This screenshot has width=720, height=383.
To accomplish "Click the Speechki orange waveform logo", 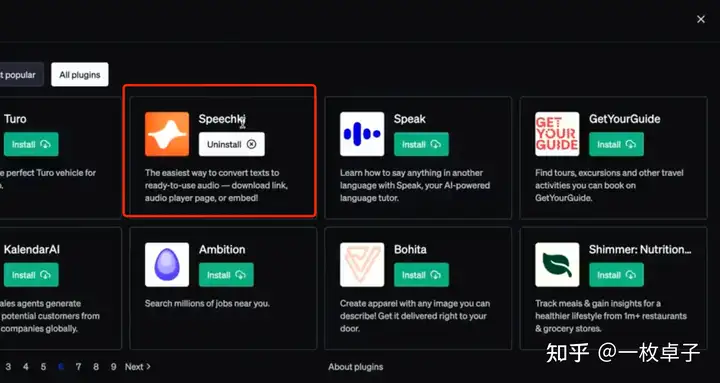I will (x=167, y=134).
